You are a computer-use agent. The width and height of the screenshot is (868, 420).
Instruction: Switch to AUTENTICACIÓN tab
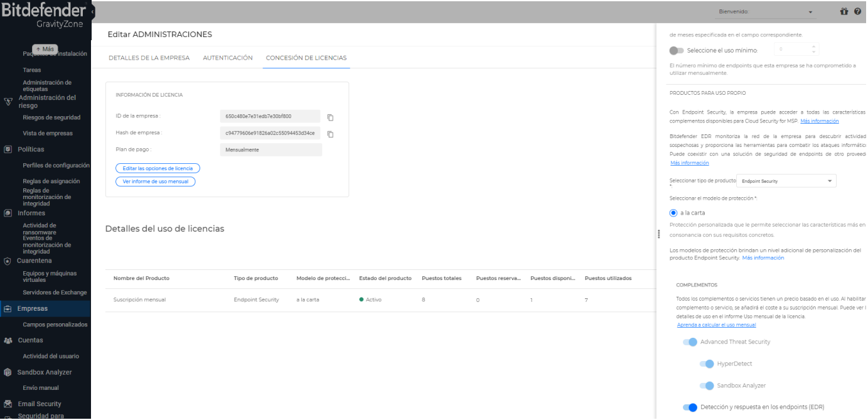click(x=228, y=58)
